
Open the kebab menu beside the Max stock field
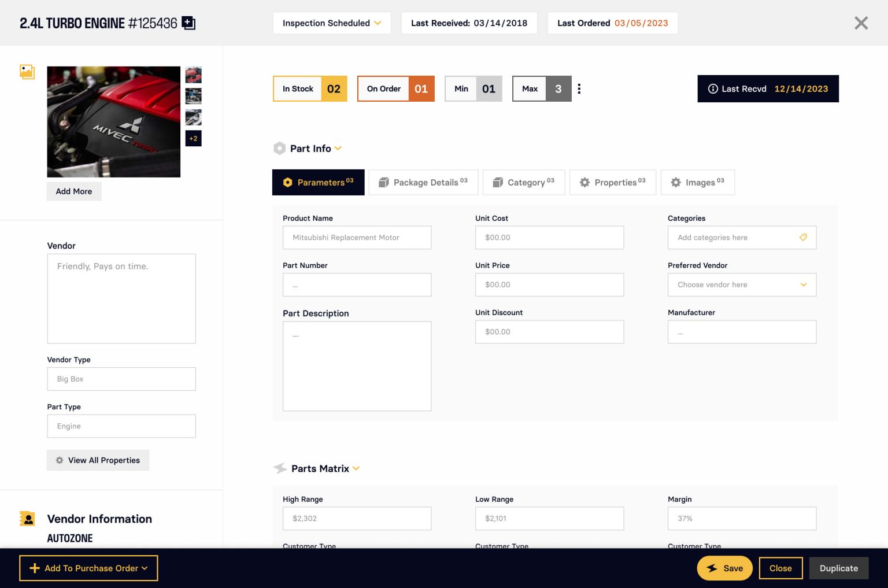[x=579, y=88]
